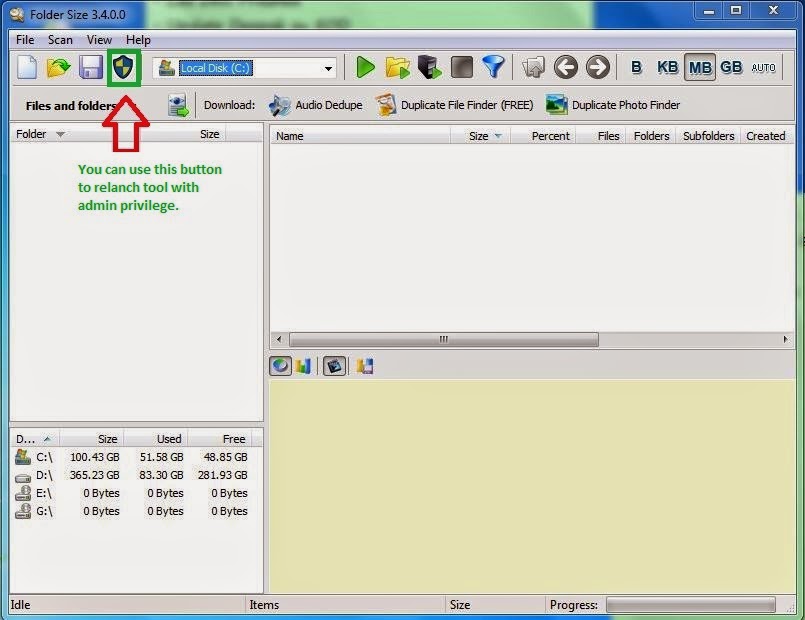Image resolution: width=805 pixels, height=620 pixels.
Task: Navigate forward with right arrow icon
Action: 598,67
